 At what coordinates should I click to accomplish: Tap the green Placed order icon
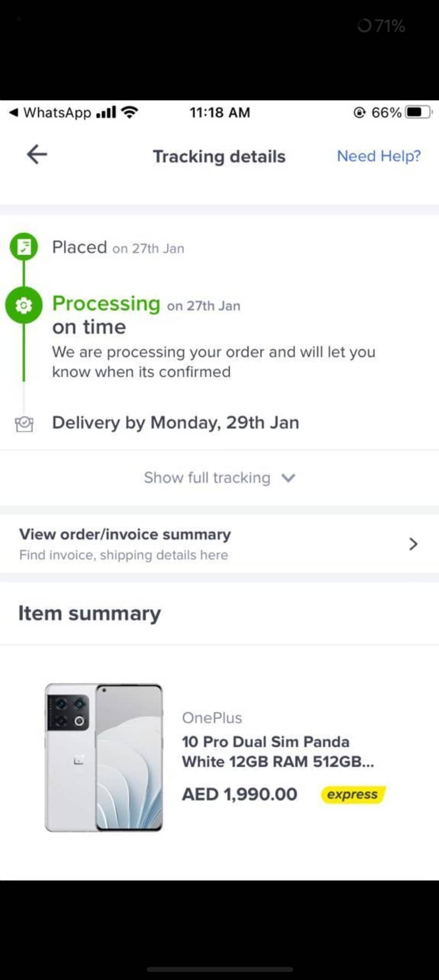point(24,246)
